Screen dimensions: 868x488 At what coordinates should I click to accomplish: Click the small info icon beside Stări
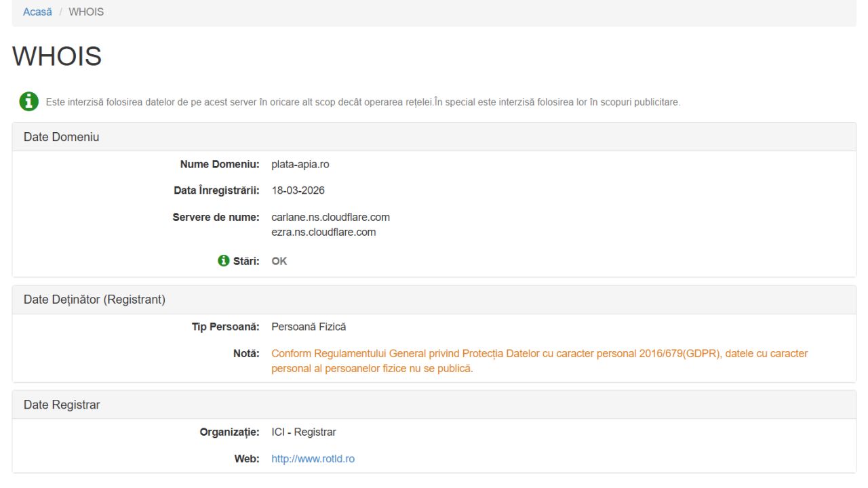(224, 261)
